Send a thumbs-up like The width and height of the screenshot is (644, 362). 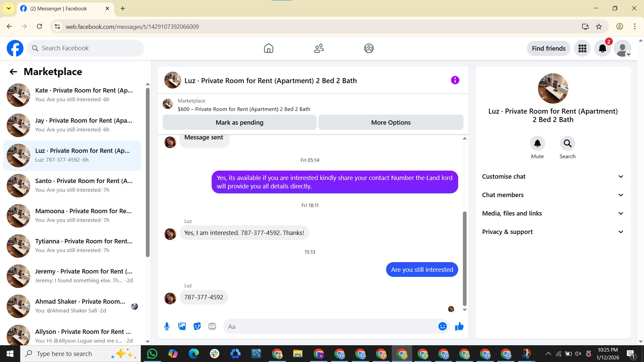tap(459, 326)
